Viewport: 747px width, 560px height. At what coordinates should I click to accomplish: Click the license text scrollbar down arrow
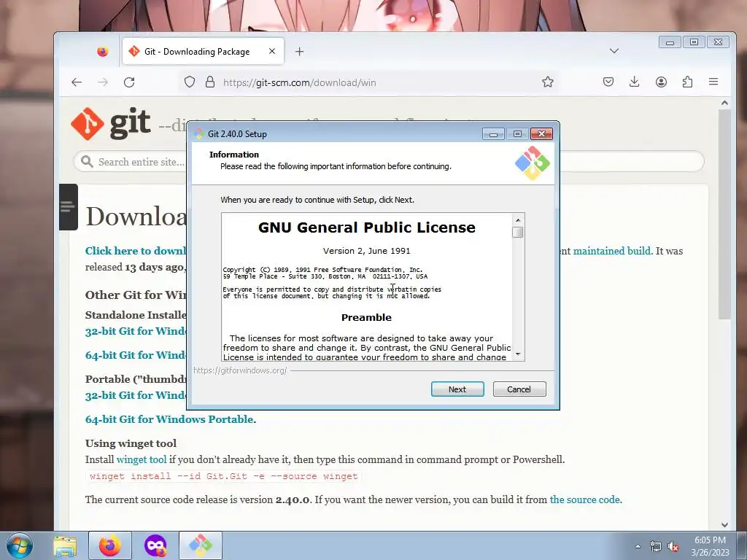pyautogui.click(x=518, y=355)
